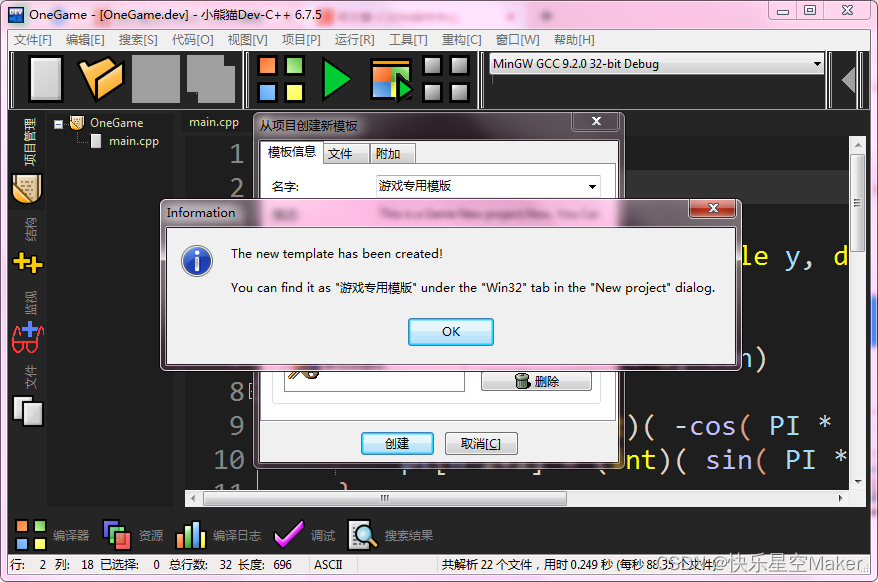
Task: Open the Files sidebar icon
Action: pos(27,411)
